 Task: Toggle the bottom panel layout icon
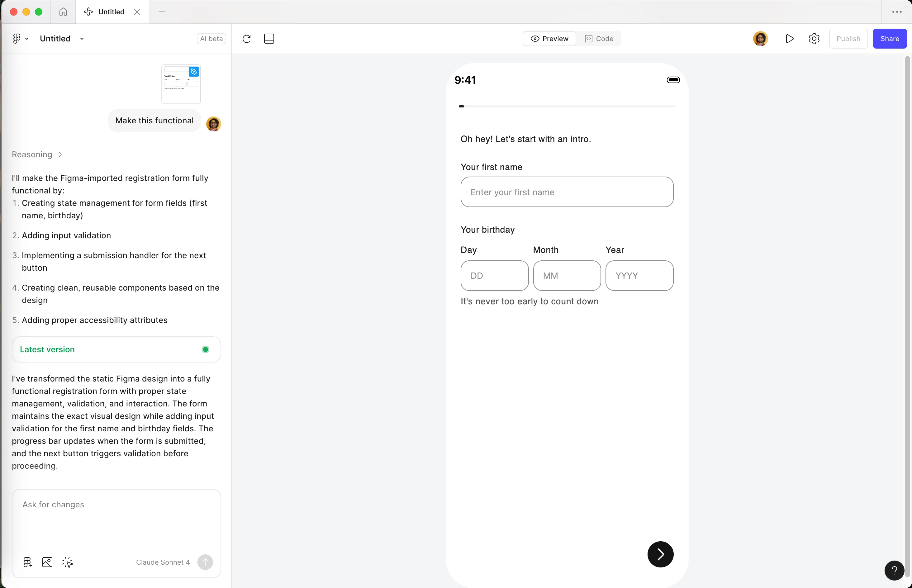point(269,39)
